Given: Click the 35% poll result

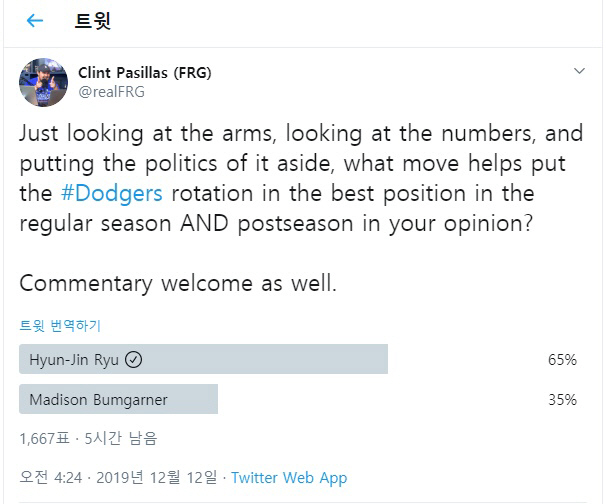Looking at the screenshot, I should [562, 400].
